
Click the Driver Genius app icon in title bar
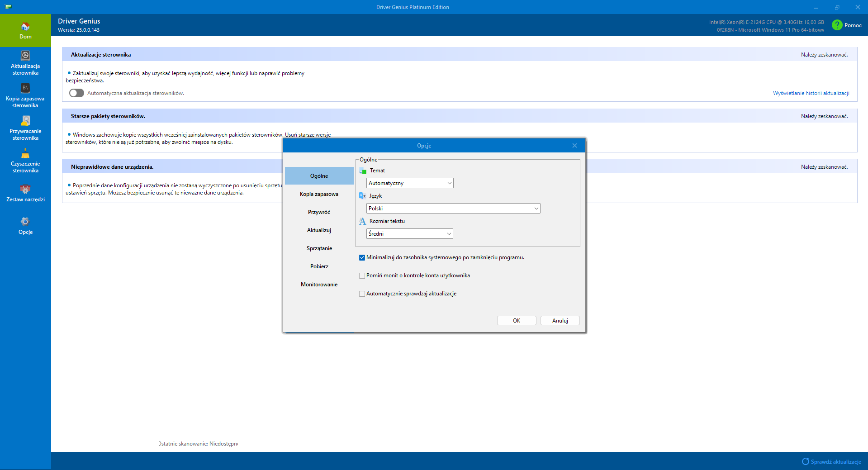(8, 7)
